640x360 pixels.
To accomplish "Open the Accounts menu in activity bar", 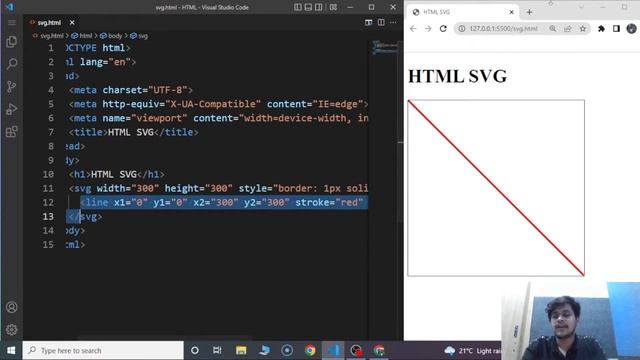I will coord(12,307).
